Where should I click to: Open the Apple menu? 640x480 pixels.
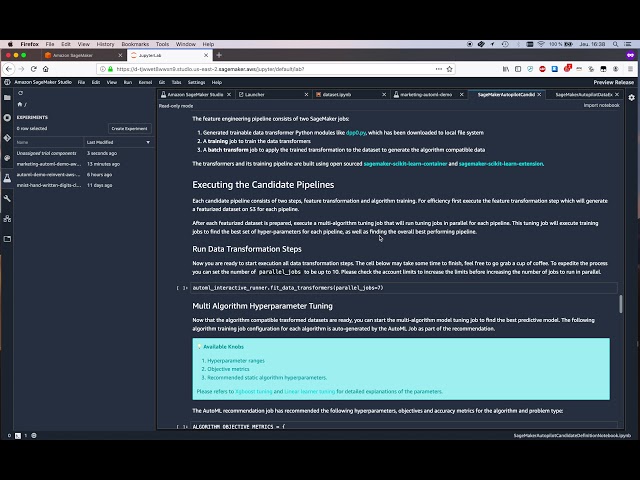point(10,44)
